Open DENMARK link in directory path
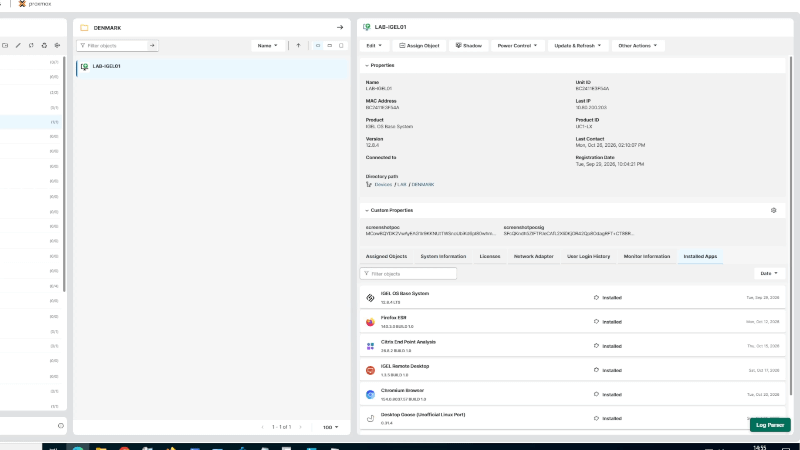Image resolution: width=800 pixels, height=450 pixels. pos(423,185)
